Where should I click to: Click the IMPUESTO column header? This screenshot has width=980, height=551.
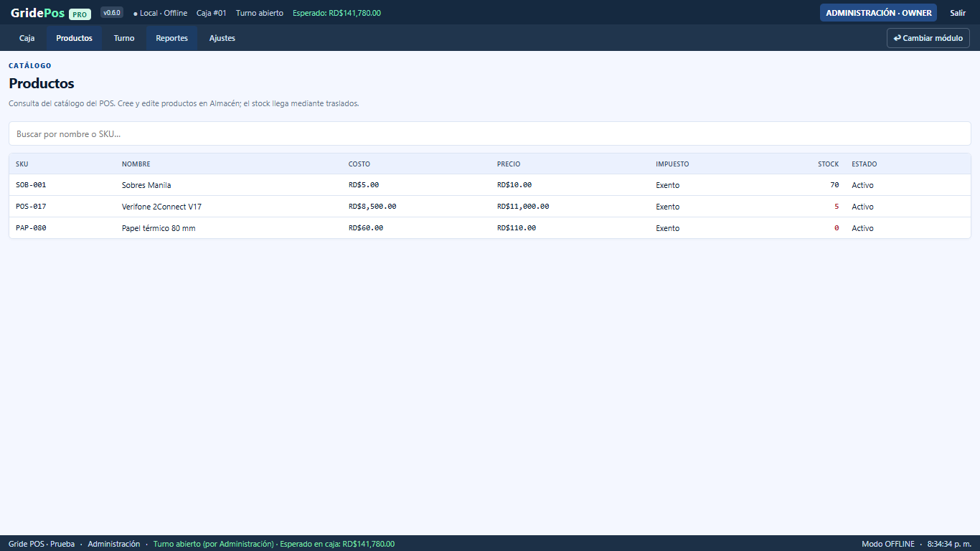672,164
